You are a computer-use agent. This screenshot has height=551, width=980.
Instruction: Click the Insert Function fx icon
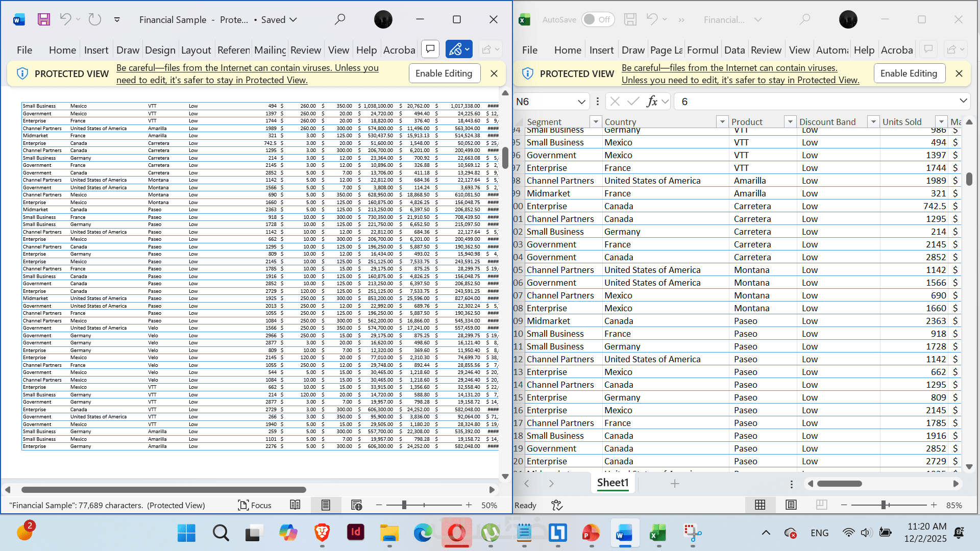coord(652,102)
